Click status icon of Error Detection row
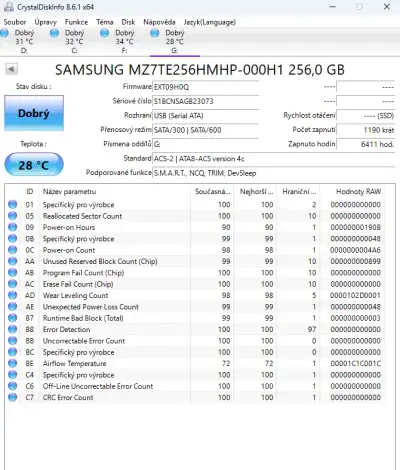Screen dimensions: 400x470 [13, 329]
